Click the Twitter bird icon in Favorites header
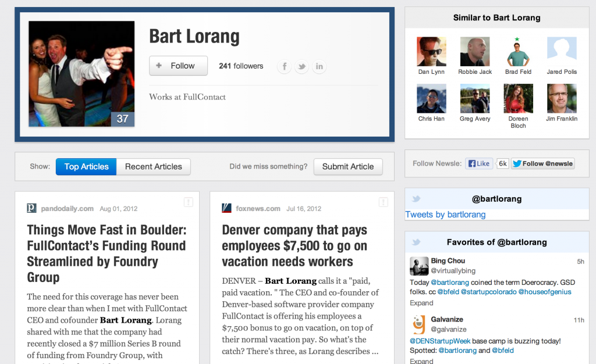This screenshot has height=364, width=596. [416, 242]
